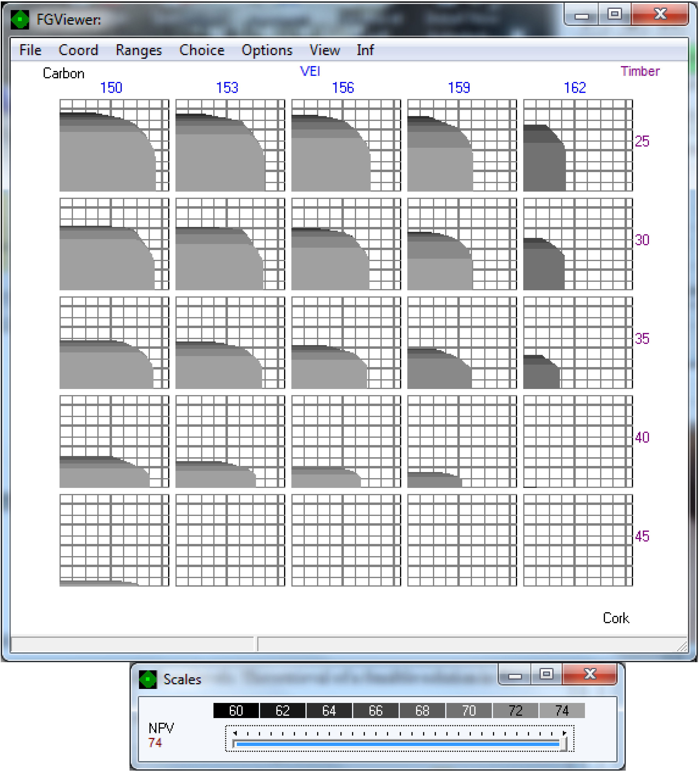This screenshot has height=772, width=700.
Task: Maximize the Scales window
Action: coord(546,674)
